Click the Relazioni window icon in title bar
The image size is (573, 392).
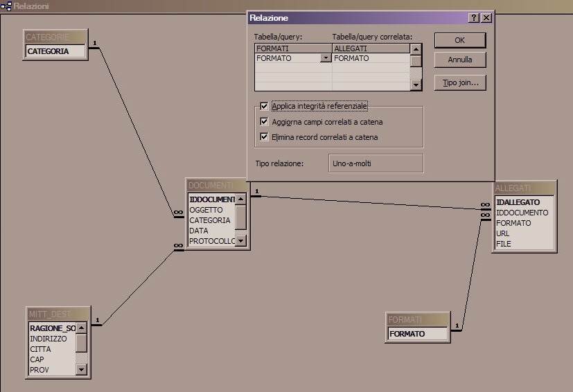pyautogui.click(x=6, y=6)
